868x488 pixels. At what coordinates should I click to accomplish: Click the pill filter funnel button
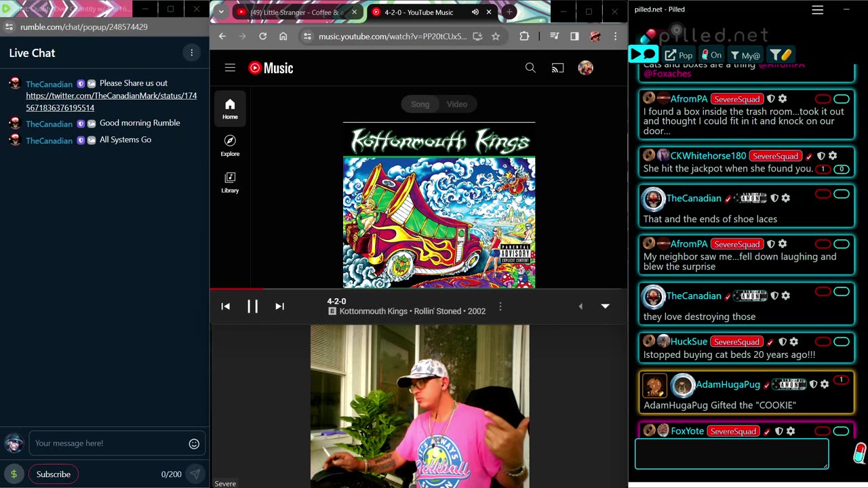pos(781,55)
